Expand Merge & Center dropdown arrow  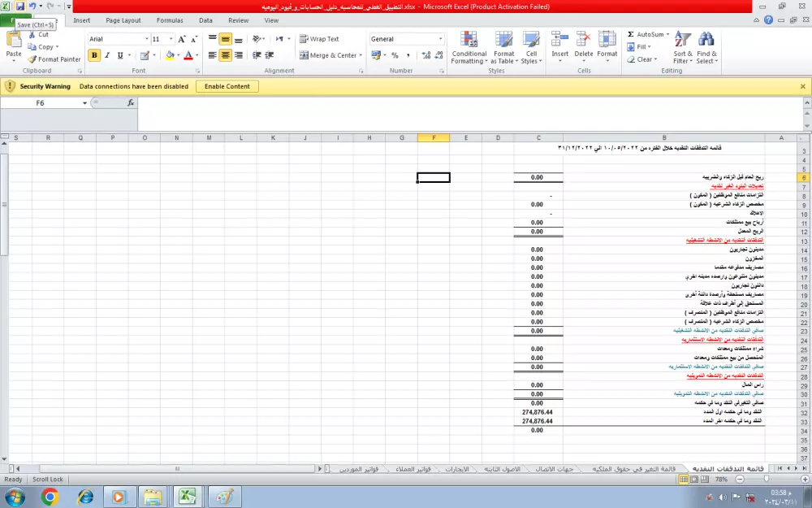point(361,55)
